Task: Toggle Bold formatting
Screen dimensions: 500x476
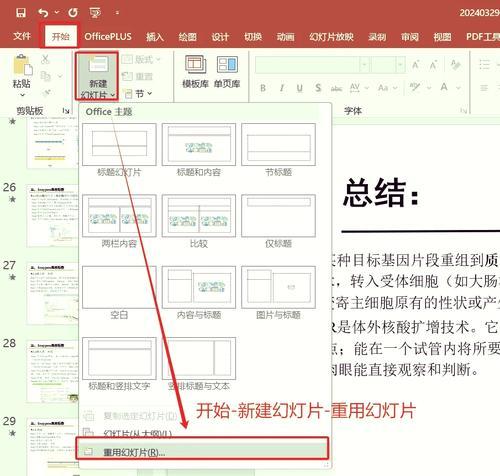Action: click(x=263, y=88)
